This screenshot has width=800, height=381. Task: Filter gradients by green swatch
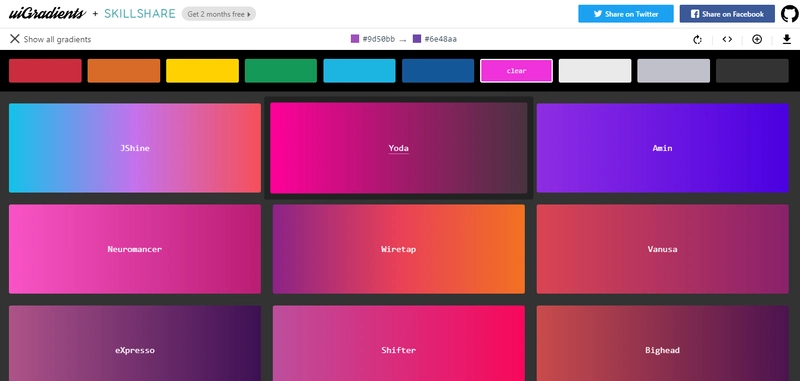click(x=281, y=70)
